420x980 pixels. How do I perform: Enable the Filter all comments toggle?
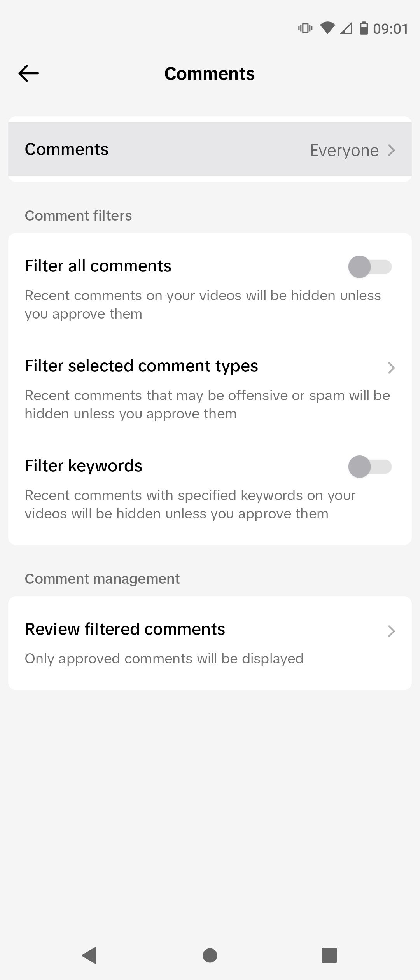[371, 266]
